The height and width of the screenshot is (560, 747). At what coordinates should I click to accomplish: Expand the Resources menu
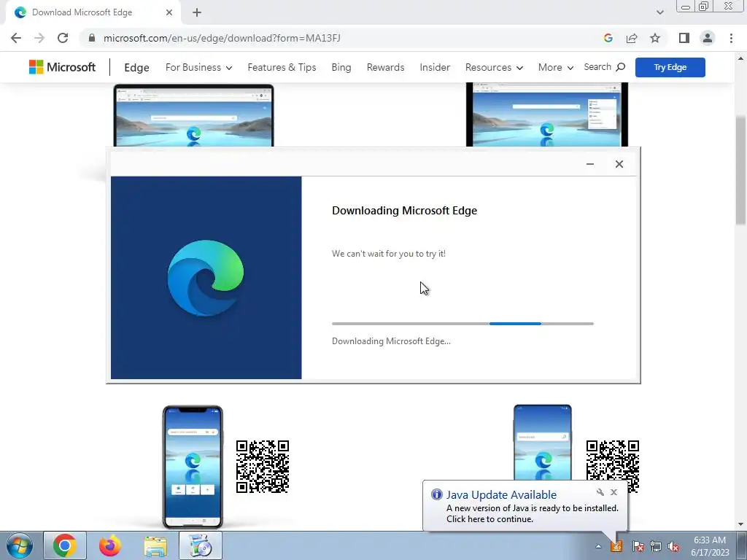[494, 67]
